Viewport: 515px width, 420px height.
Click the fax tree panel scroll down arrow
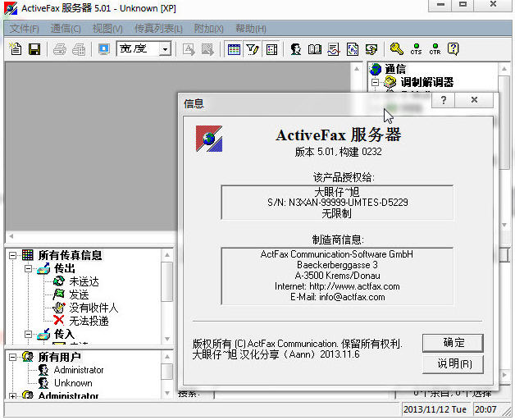(167, 339)
